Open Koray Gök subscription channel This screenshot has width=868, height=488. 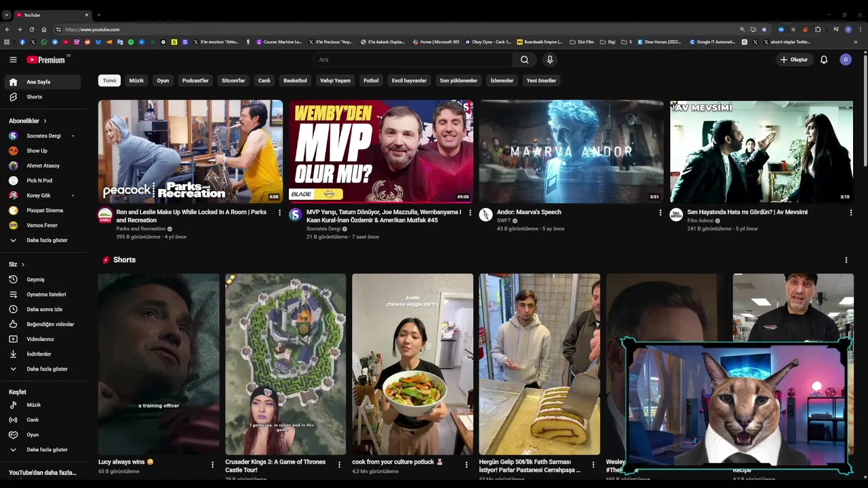43,195
